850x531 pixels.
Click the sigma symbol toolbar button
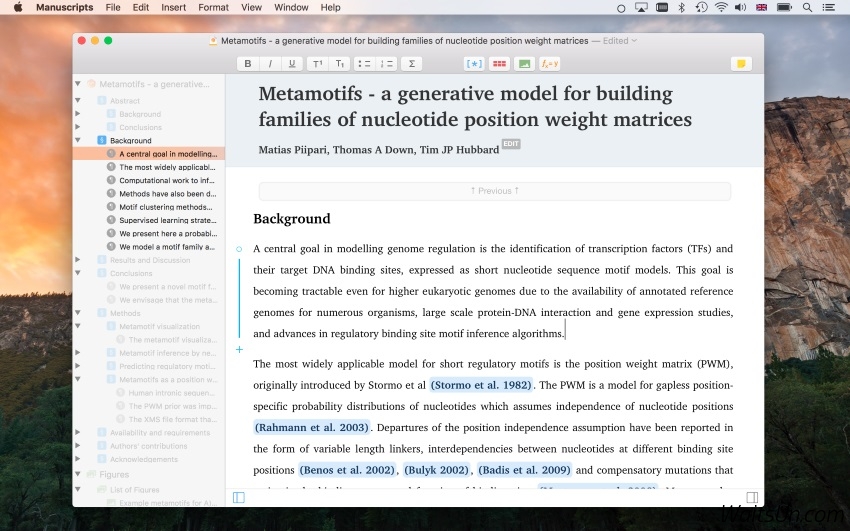point(411,64)
